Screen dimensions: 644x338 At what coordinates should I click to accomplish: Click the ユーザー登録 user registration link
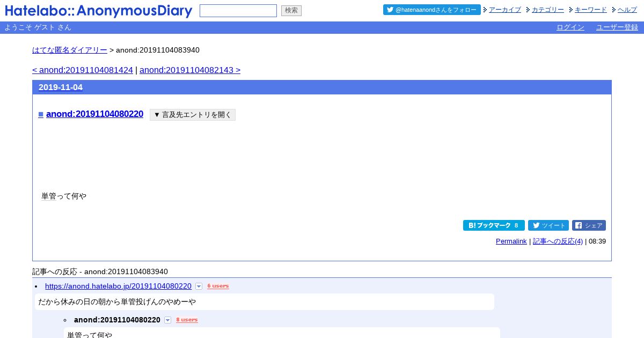(617, 27)
